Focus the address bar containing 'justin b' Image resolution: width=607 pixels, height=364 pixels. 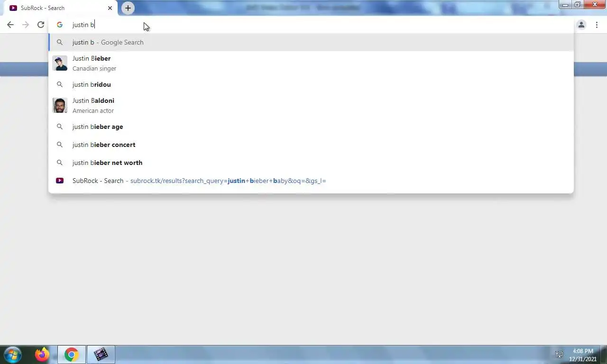point(311,25)
